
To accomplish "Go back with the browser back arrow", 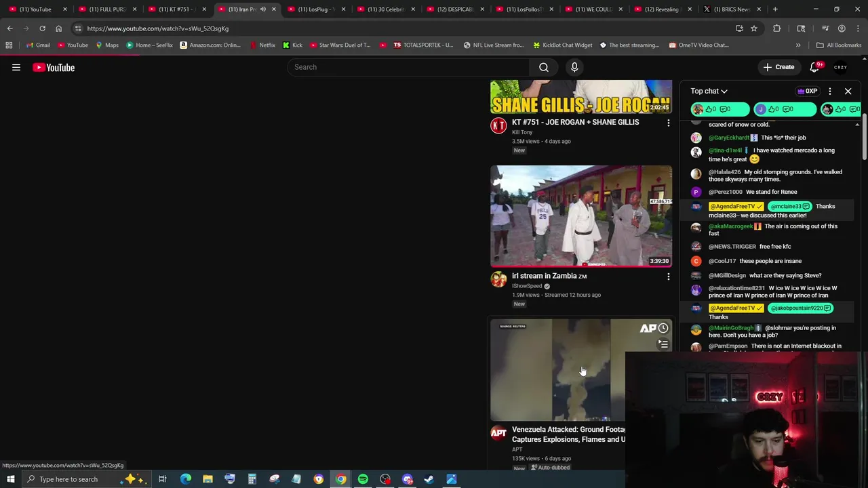I will [x=9, y=28].
